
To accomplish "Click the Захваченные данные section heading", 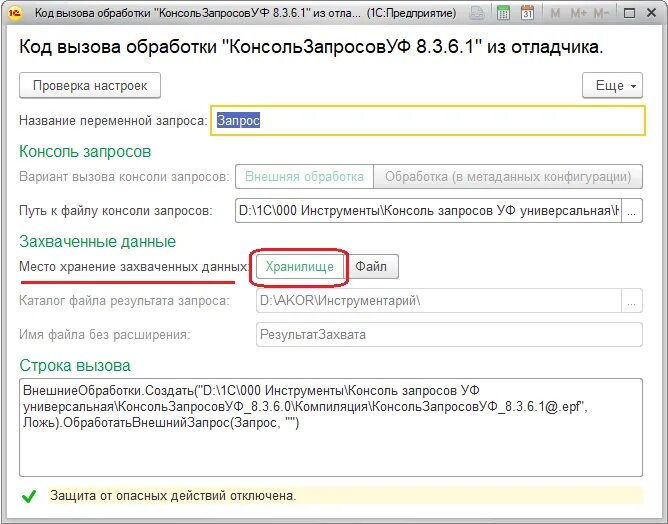I will click(98, 242).
